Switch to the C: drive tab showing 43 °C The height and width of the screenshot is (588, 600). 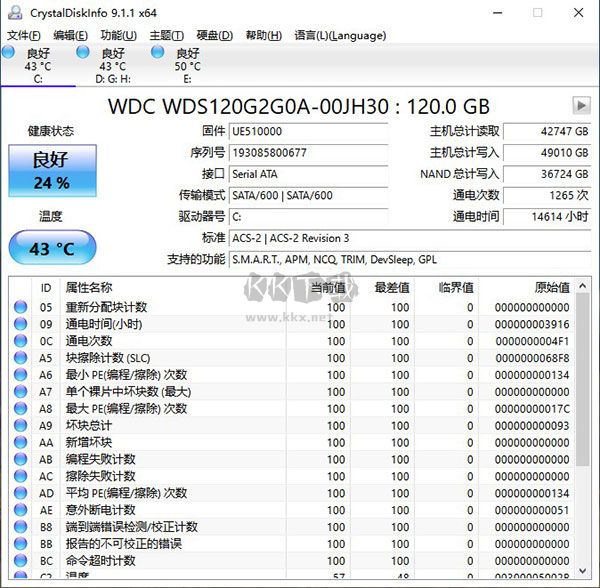(38, 65)
